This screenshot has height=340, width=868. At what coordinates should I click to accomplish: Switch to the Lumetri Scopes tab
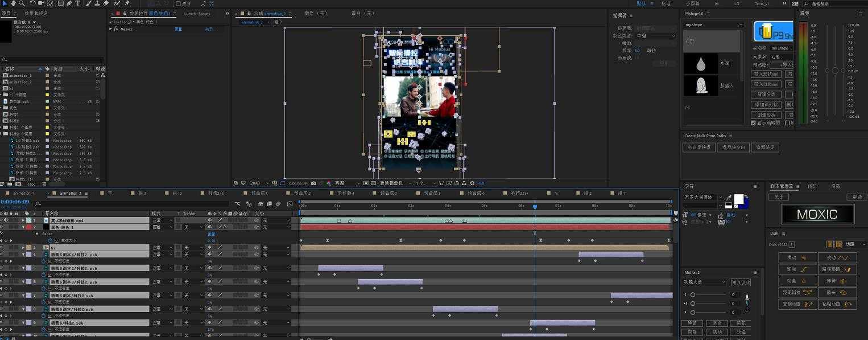click(x=197, y=13)
